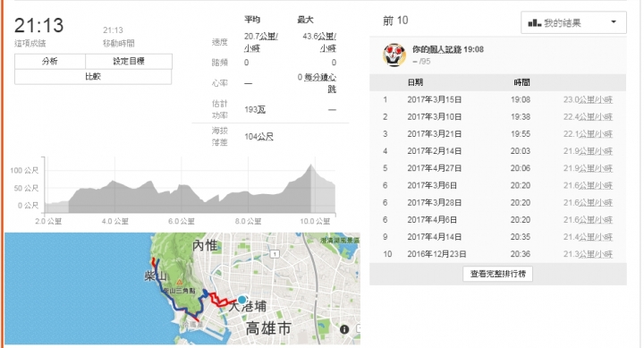This screenshot has height=348, width=644.
Task: Select leaderboard row dated 2017年3月10日
Action: click(498, 116)
